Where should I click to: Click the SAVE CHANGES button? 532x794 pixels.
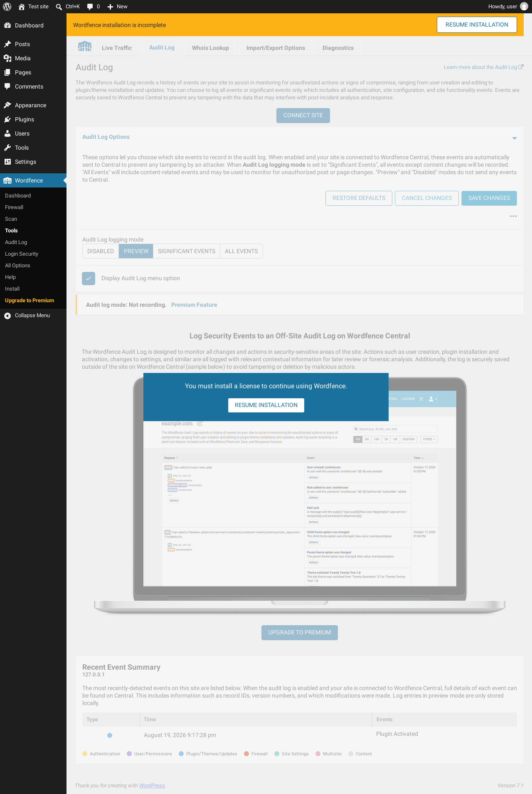pyautogui.click(x=489, y=198)
